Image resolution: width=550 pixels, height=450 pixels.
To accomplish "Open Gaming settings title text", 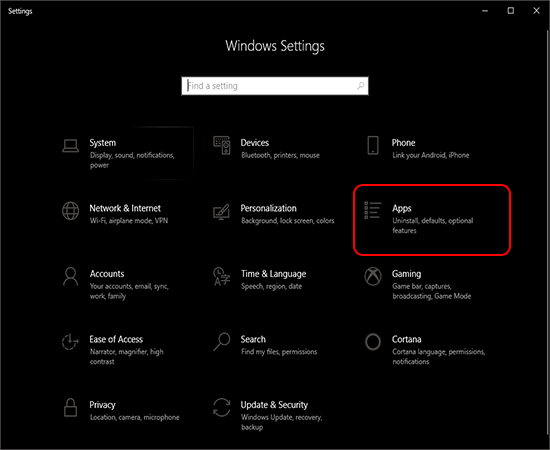I will point(406,274).
